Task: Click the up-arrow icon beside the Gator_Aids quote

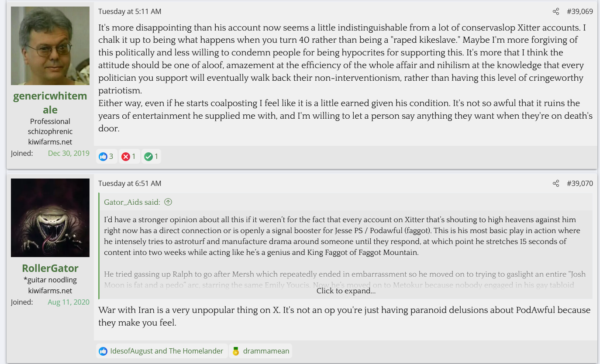Action: [168, 202]
